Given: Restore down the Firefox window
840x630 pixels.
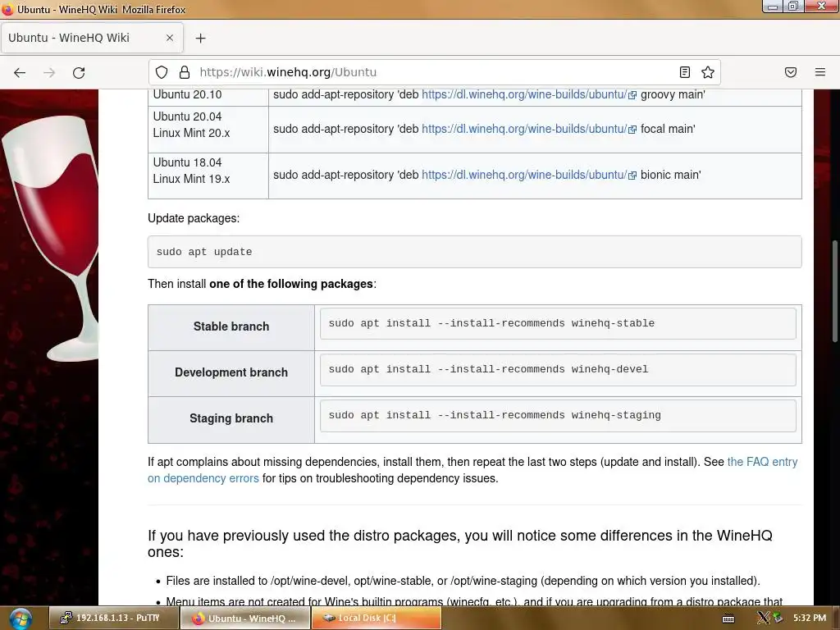Looking at the screenshot, I should pos(793,7).
